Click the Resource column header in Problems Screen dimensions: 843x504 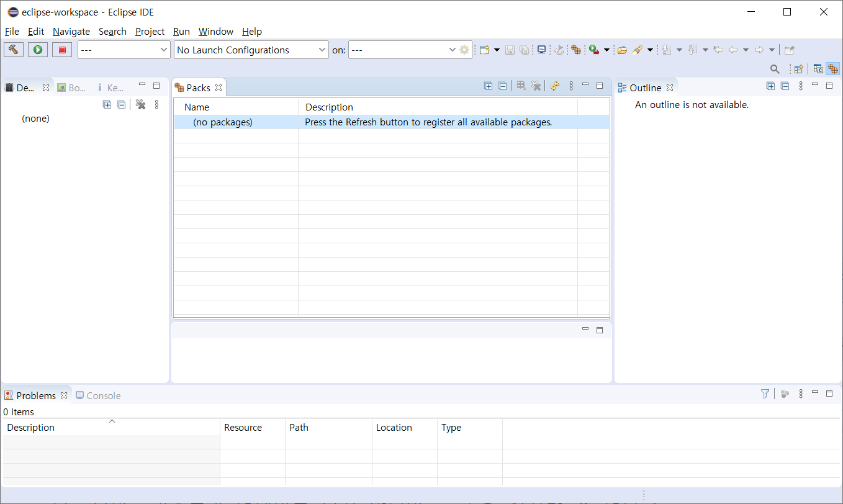point(253,428)
